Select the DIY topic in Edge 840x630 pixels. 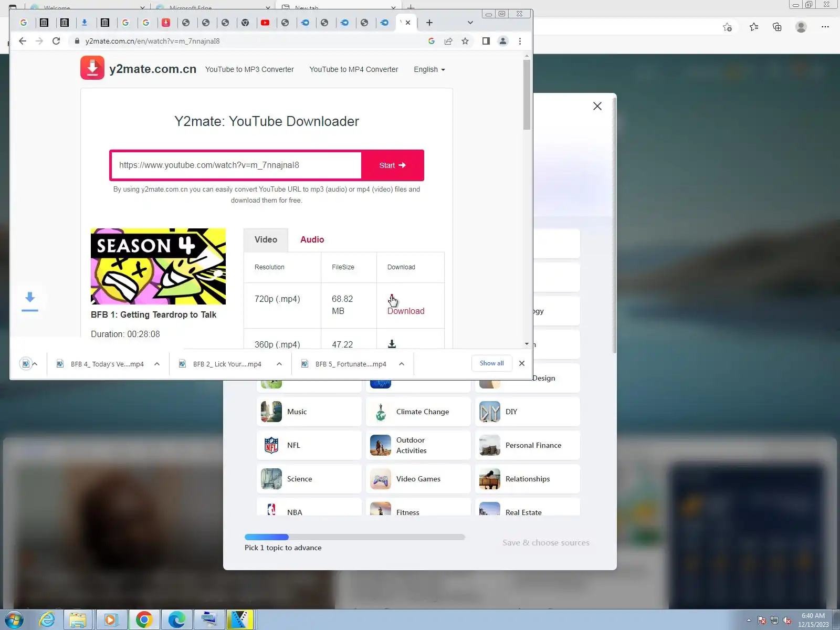[528, 412]
